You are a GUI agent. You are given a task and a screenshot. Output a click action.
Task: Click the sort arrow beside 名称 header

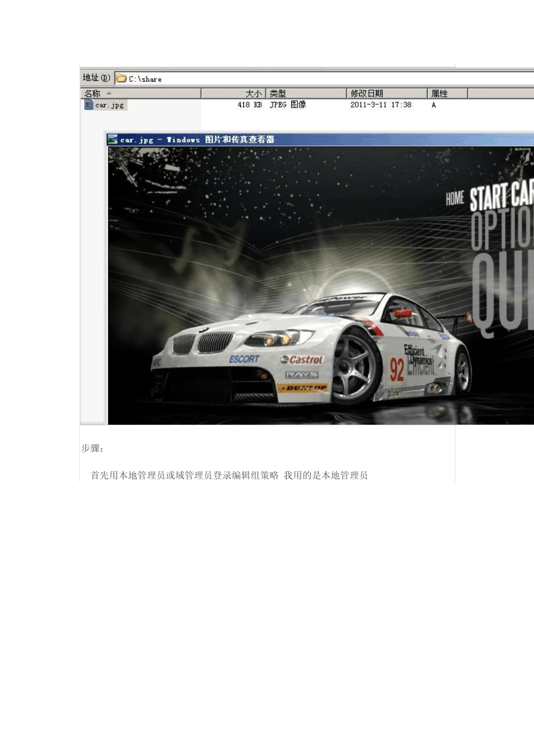[x=109, y=93]
